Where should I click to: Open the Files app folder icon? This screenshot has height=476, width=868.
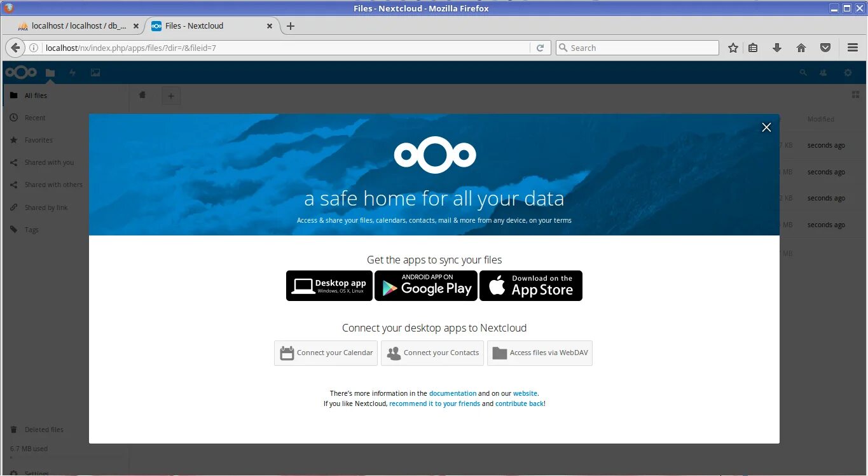[50, 73]
